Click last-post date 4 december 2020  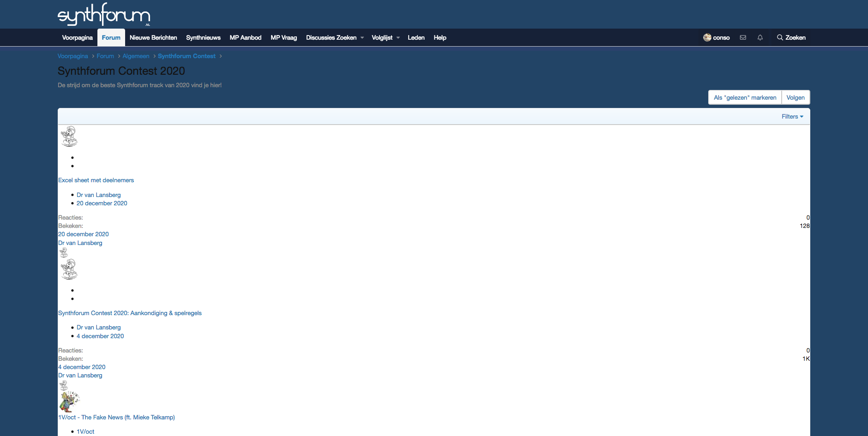(82, 367)
